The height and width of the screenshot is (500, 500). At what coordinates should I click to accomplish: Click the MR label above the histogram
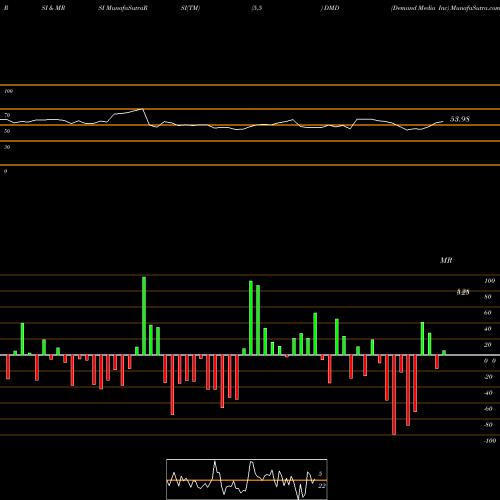tap(446, 260)
